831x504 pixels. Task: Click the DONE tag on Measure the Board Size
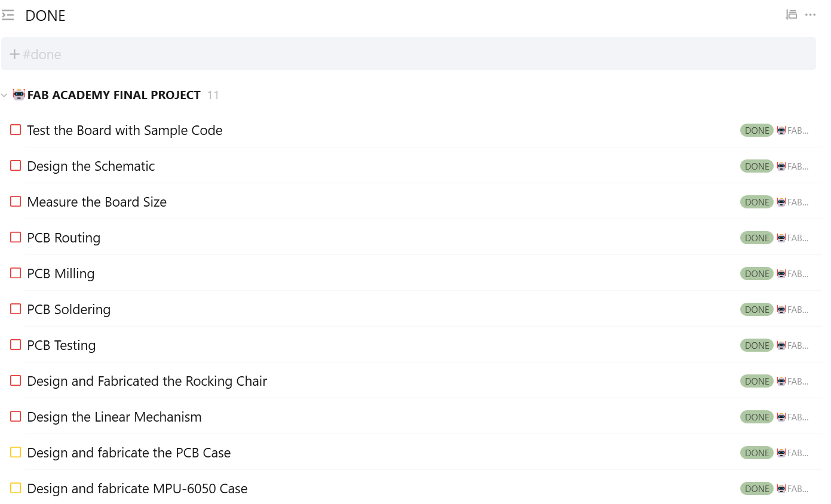756,202
